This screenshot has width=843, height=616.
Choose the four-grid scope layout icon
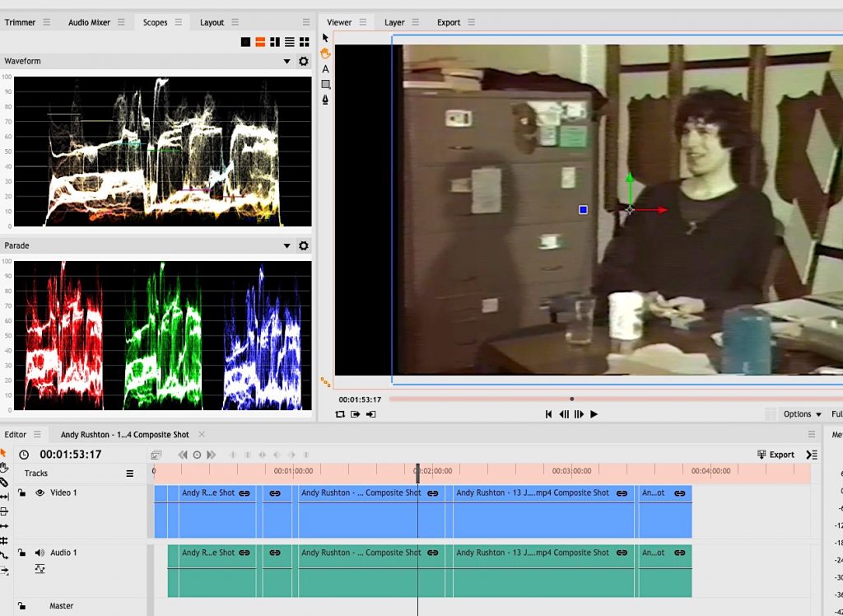pyautogui.click(x=304, y=42)
